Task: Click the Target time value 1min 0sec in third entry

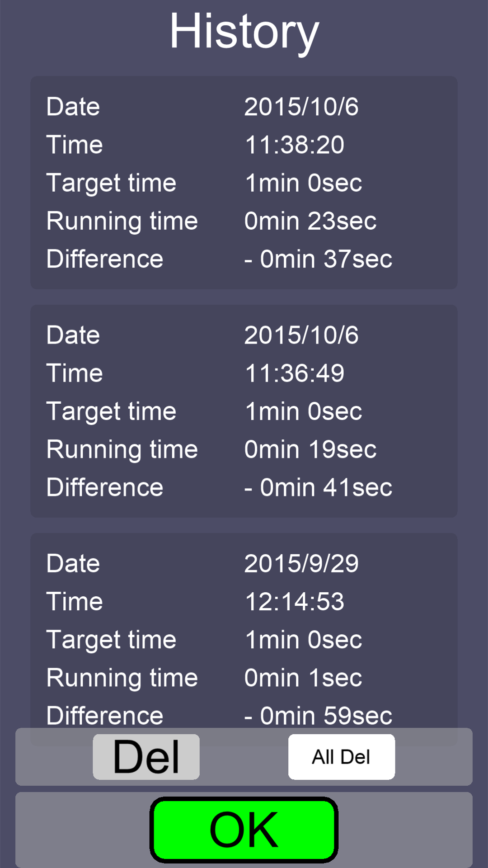Action: click(x=303, y=639)
